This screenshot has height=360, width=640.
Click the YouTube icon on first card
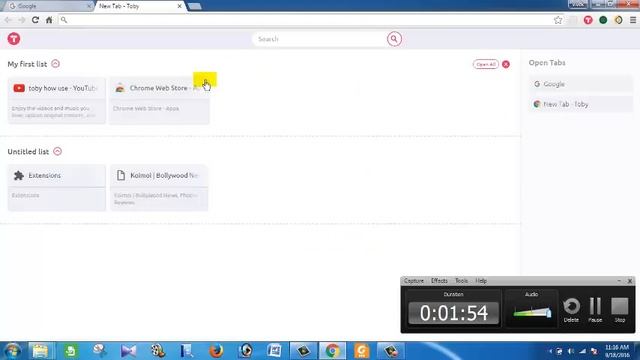point(19,88)
